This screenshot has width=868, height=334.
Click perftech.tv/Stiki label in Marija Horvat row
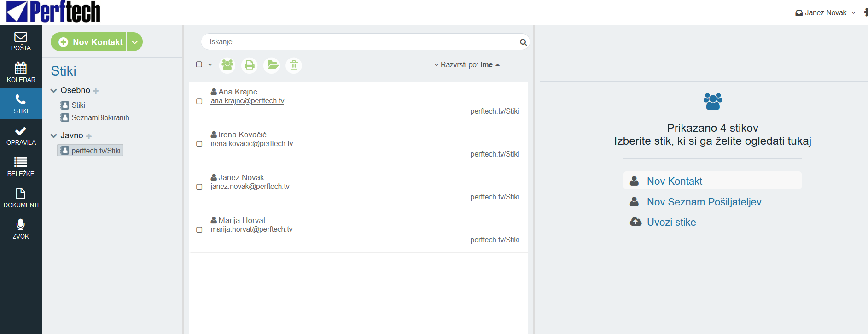pyautogui.click(x=495, y=240)
